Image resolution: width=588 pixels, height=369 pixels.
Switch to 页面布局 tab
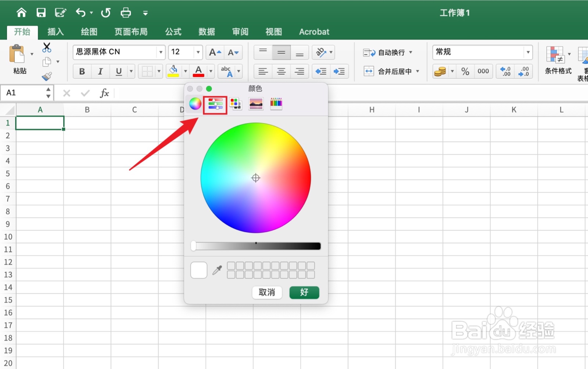click(x=131, y=32)
